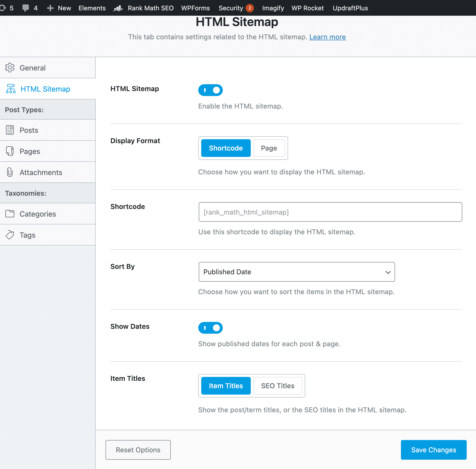Screen dimensions: 476x469
Task: Switch Item Titles to SEO Titles
Action: pyautogui.click(x=278, y=386)
